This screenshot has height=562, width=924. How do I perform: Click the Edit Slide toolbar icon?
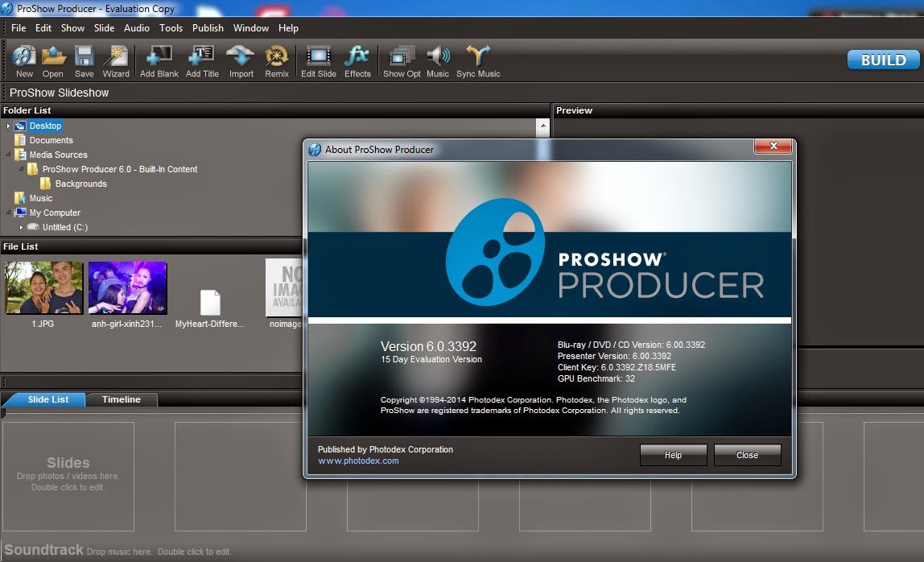tap(318, 61)
